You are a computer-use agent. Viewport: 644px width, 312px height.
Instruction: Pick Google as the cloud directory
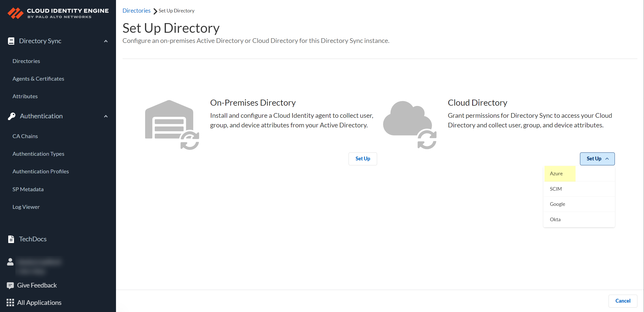coord(557,204)
